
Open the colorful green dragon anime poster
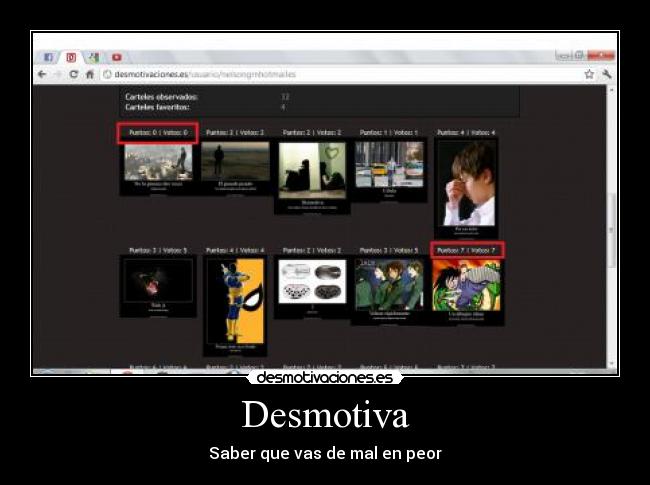click(466, 291)
